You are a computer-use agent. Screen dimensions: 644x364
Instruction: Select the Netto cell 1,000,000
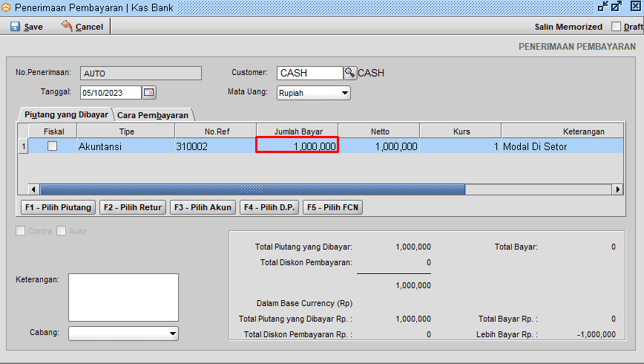[378, 146]
